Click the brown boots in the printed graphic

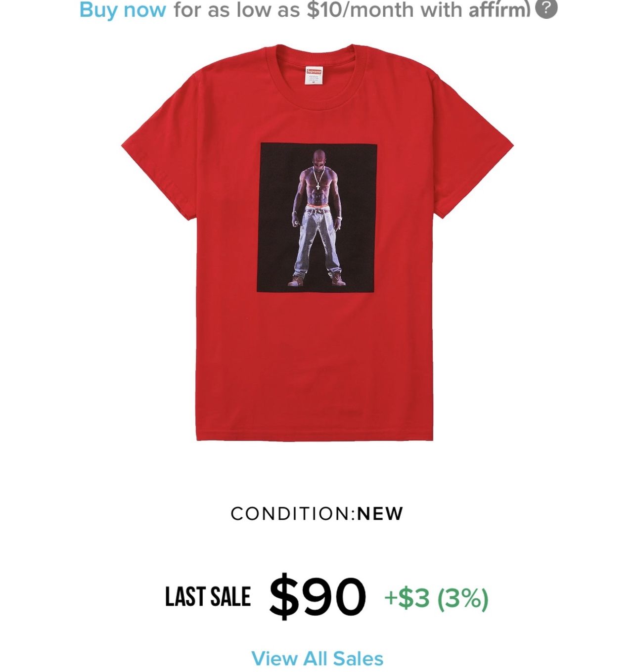click(317, 280)
